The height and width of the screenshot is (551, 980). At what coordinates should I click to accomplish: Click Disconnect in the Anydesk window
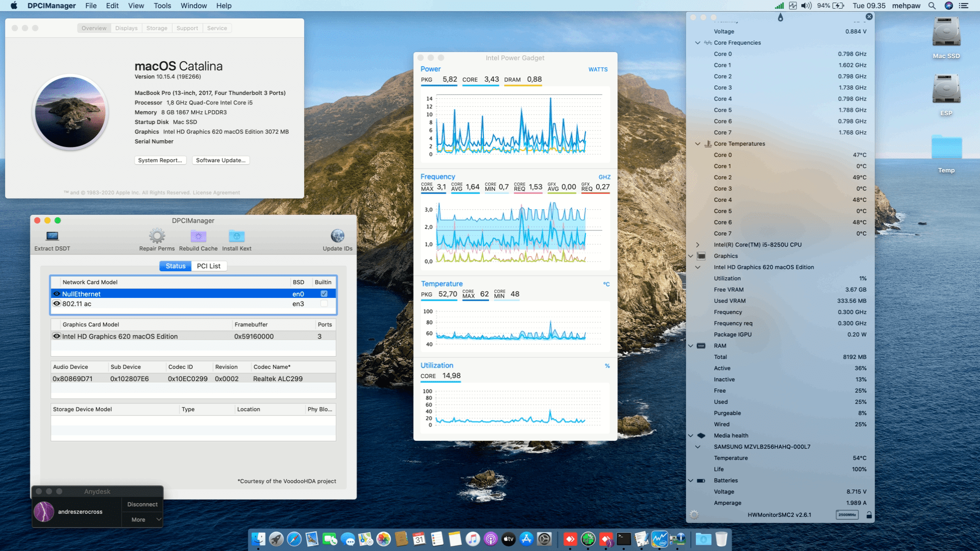141,504
